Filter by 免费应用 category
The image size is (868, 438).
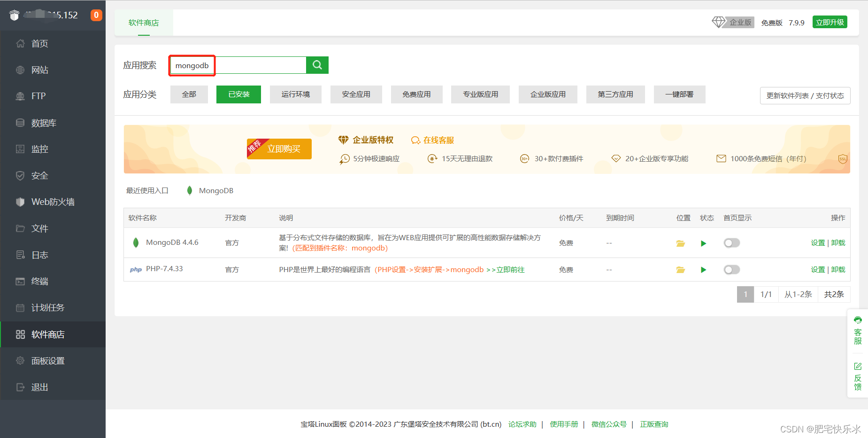[x=416, y=94]
